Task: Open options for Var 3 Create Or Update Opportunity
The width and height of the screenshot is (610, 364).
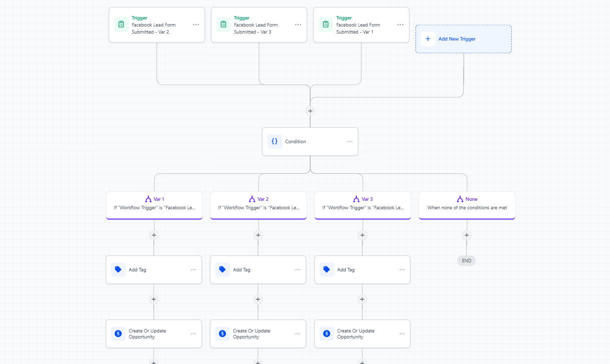Action: [402, 334]
